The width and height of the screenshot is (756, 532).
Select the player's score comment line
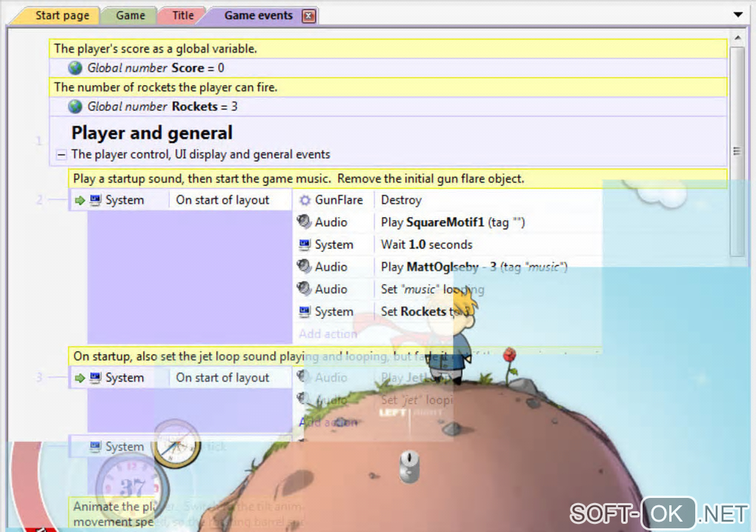point(388,49)
